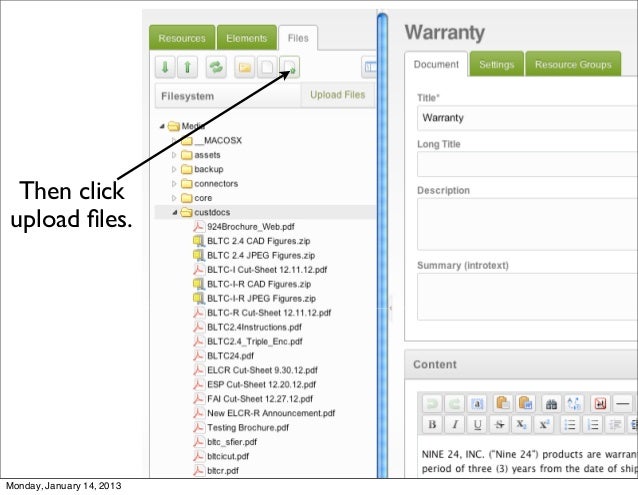Screen dimensions: 638x495
Task: Select the assets folder
Action: [207, 155]
